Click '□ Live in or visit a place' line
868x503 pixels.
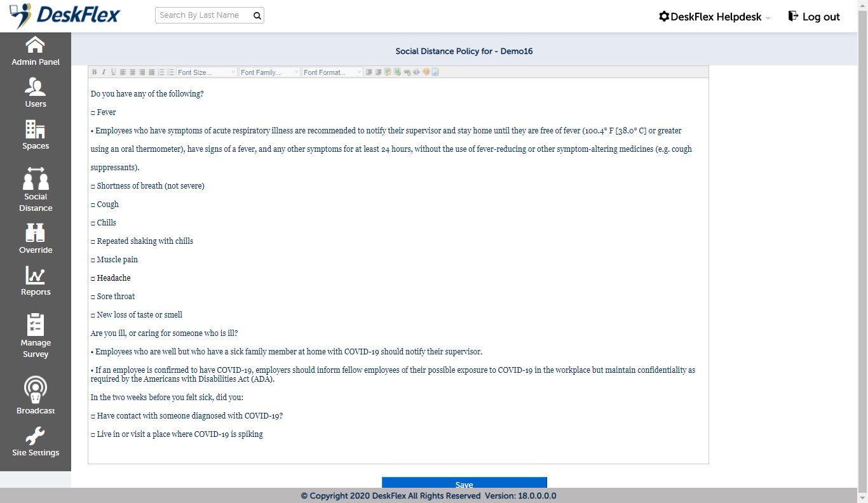pos(177,434)
